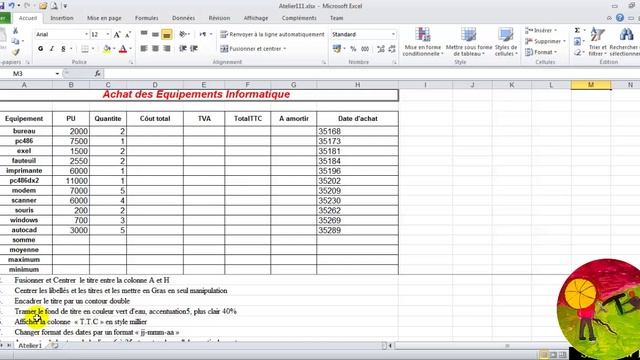The image size is (640, 360).
Task: Open the Données ribbon tab
Action: coord(183,18)
